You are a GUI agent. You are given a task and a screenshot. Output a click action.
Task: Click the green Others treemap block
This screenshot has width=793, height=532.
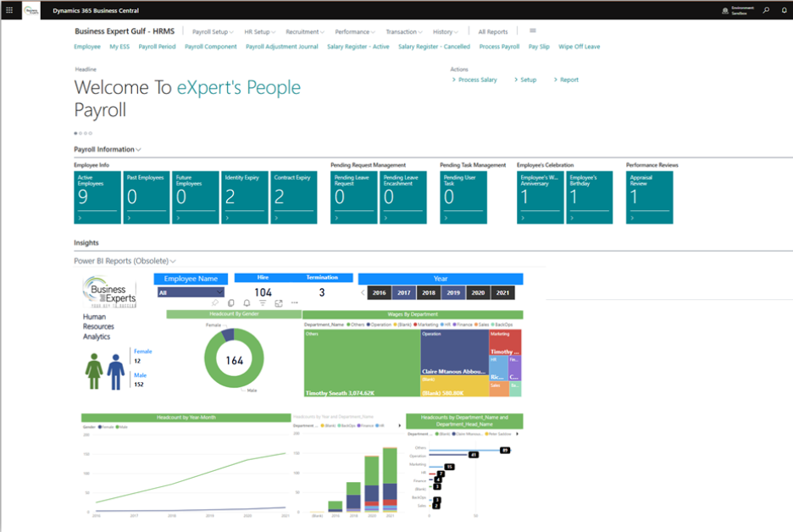(x=362, y=363)
